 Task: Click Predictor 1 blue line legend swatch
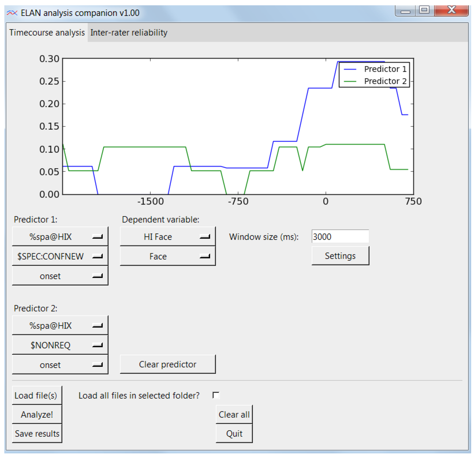[x=350, y=69]
